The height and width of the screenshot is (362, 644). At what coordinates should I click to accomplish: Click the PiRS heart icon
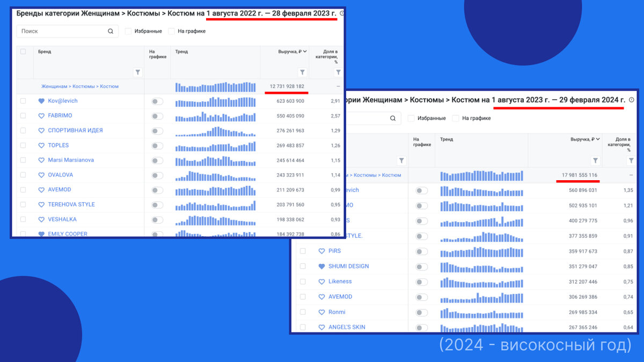pyautogui.click(x=321, y=251)
